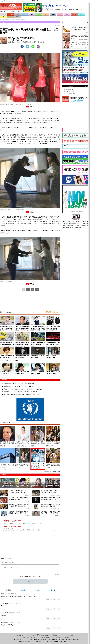Share article via Twitter icon
90x644 pixels.
pos(27,47)
